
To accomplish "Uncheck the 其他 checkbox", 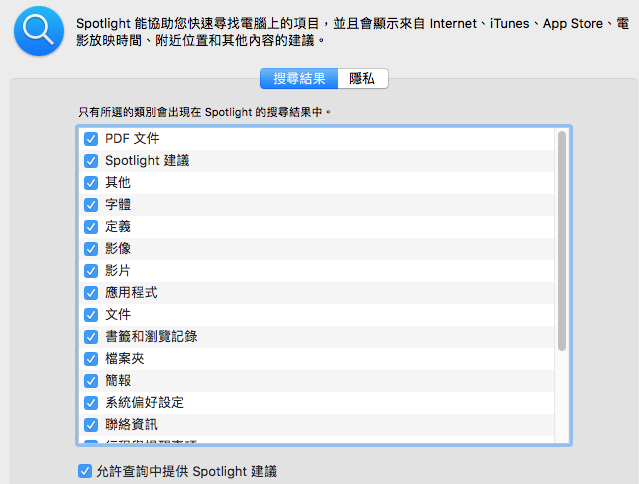I will click(91, 183).
